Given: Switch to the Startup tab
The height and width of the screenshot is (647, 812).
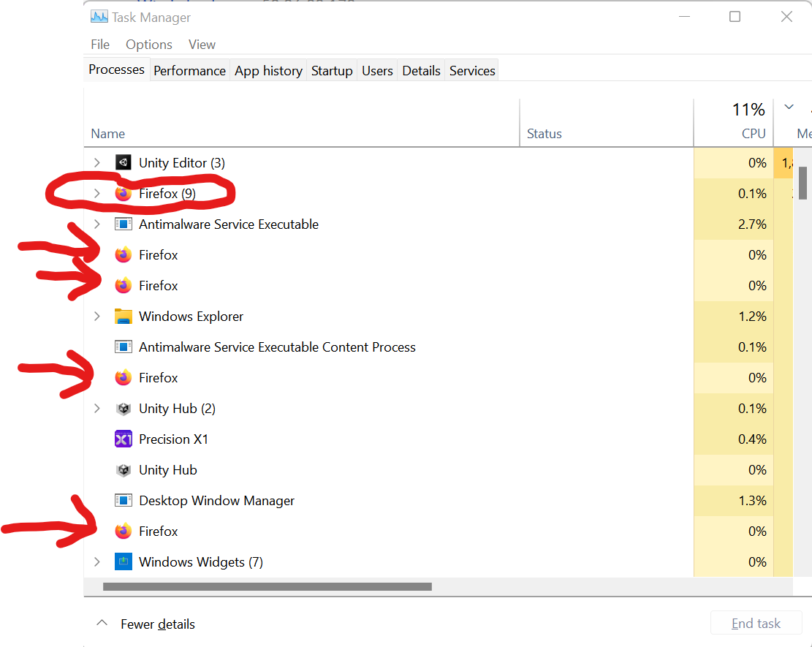Looking at the screenshot, I should [x=332, y=70].
